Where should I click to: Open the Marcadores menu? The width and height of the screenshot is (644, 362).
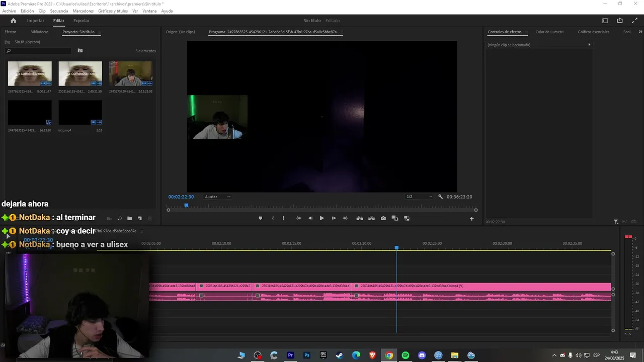click(83, 11)
